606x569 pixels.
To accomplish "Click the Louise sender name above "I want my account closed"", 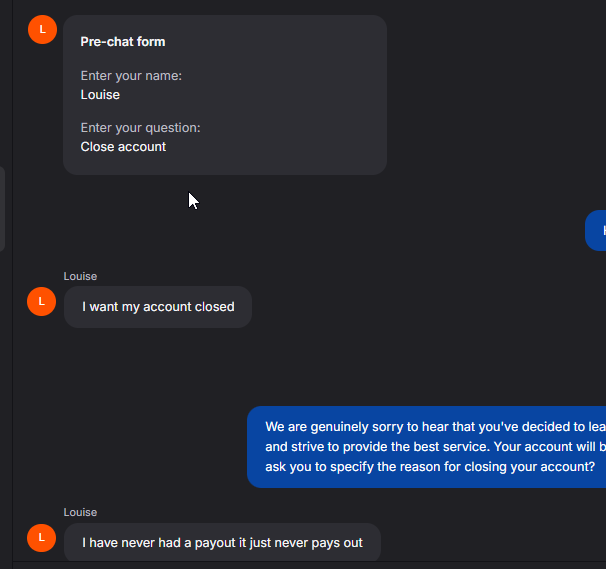I will [x=80, y=276].
